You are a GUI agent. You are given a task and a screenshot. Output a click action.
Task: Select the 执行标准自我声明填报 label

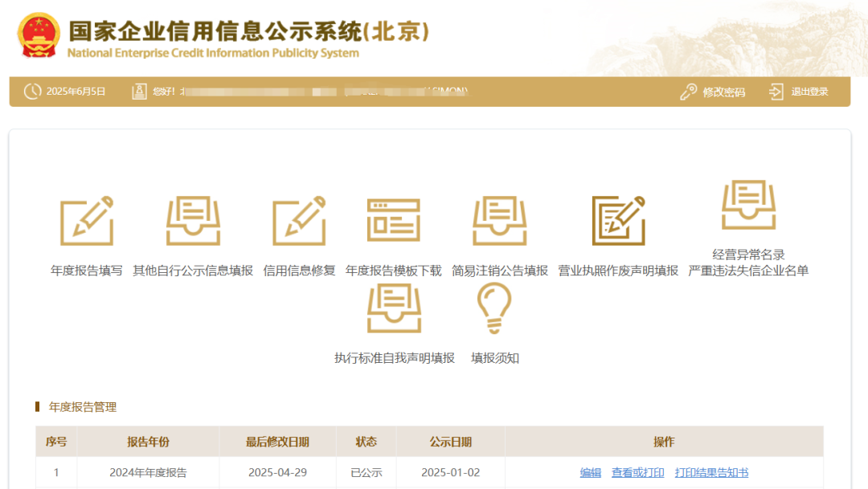pos(394,358)
